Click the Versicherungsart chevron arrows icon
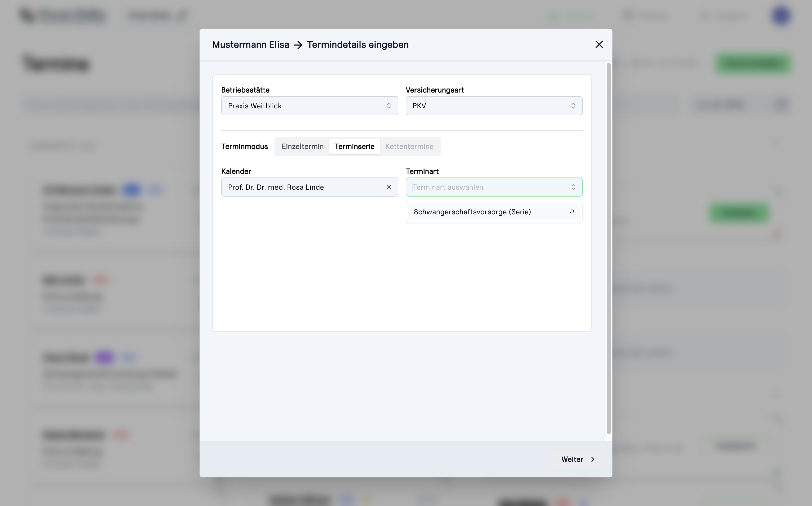Viewport: 812px width, 506px height. coord(573,106)
